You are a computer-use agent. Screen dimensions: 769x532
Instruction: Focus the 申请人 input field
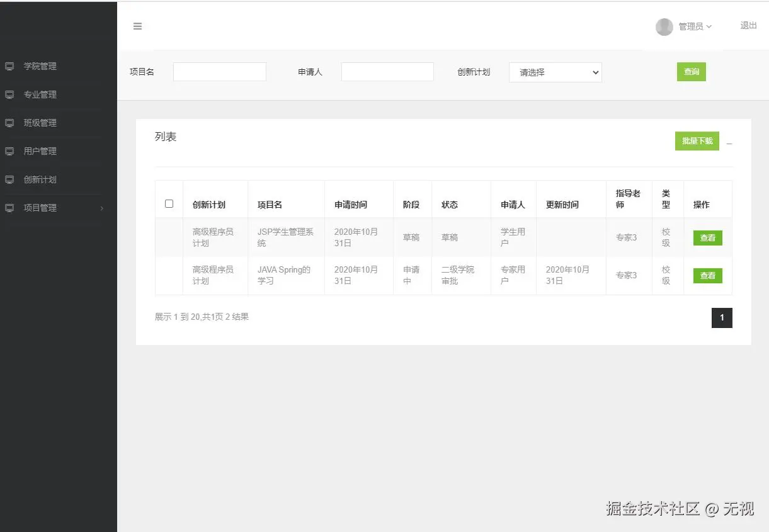pyautogui.click(x=387, y=72)
